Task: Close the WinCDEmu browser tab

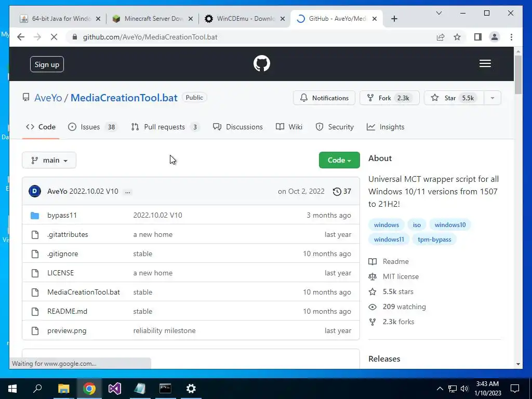Action: pyautogui.click(x=282, y=19)
